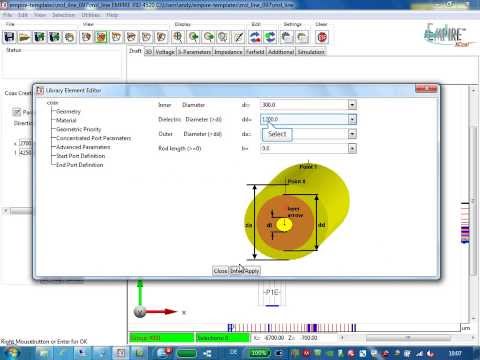Open the File menu
The height and width of the screenshot is (360, 480).
pos(7,15)
